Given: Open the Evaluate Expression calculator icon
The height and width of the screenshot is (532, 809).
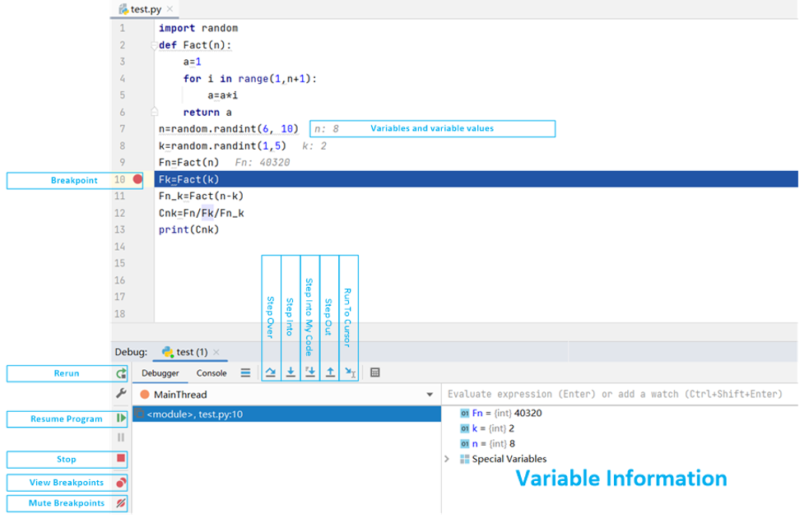Looking at the screenshot, I should [375, 372].
